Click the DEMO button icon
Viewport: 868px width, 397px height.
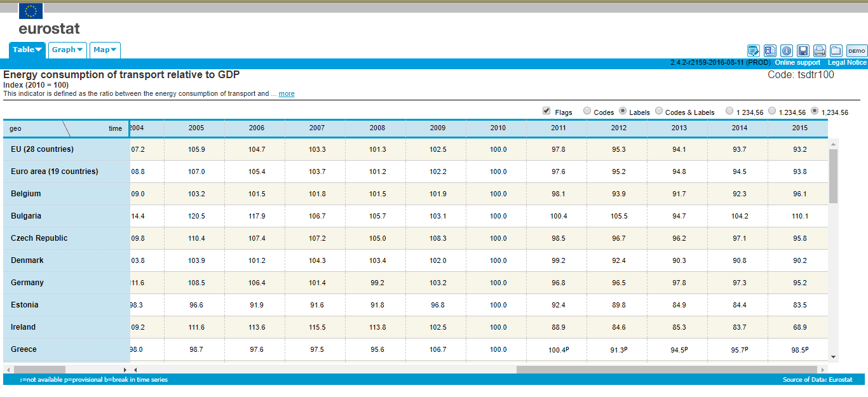(857, 51)
